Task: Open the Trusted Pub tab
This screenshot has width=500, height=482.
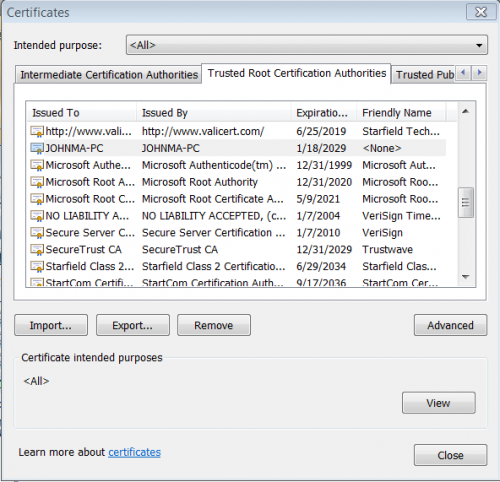Action: tap(424, 75)
